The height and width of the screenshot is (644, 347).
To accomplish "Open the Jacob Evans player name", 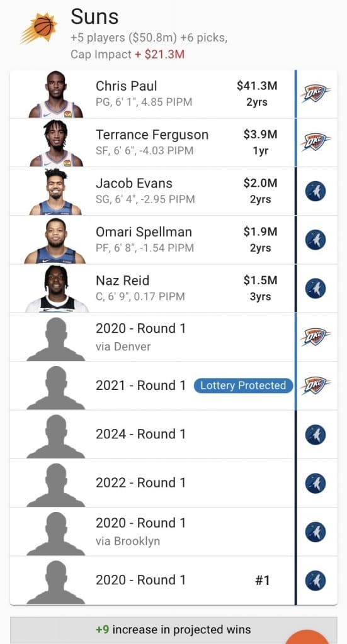I will coord(134,183).
